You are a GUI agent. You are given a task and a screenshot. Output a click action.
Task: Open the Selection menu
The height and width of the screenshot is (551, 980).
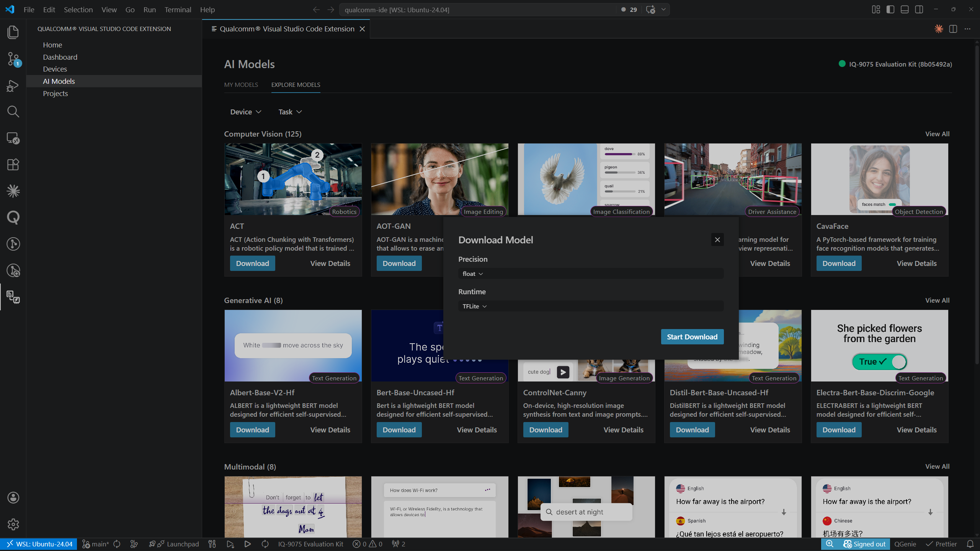point(78,10)
